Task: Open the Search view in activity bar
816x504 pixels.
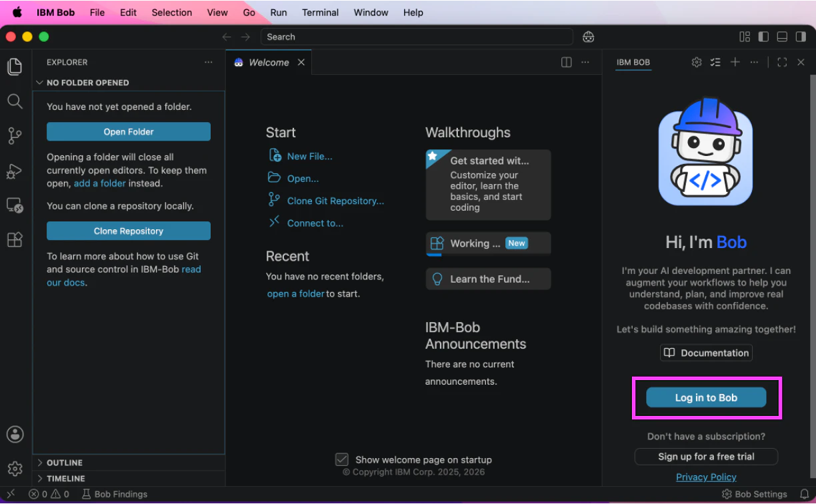Action: pyautogui.click(x=15, y=101)
